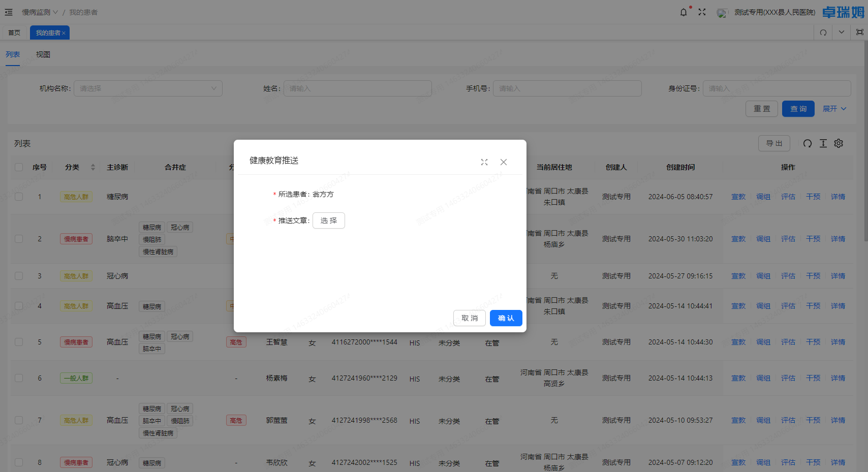Click patient name 郭苗苗
The width and height of the screenshot is (868, 472).
[x=277, y=420]
